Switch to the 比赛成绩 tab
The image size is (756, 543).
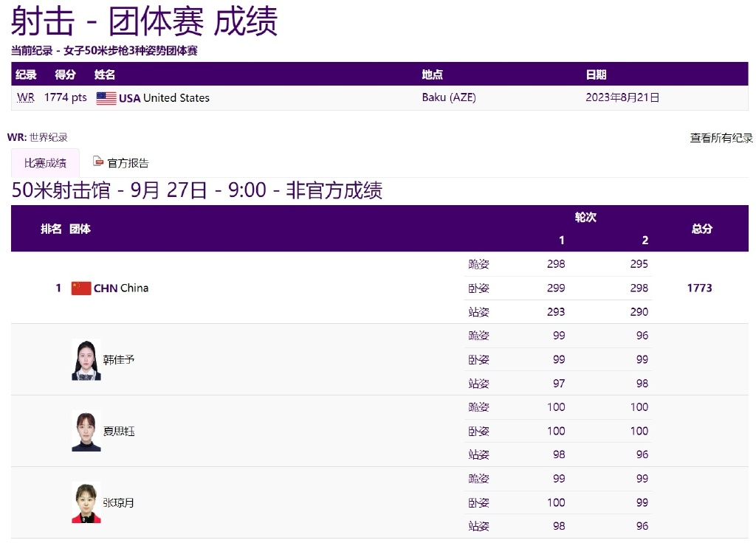45,163
